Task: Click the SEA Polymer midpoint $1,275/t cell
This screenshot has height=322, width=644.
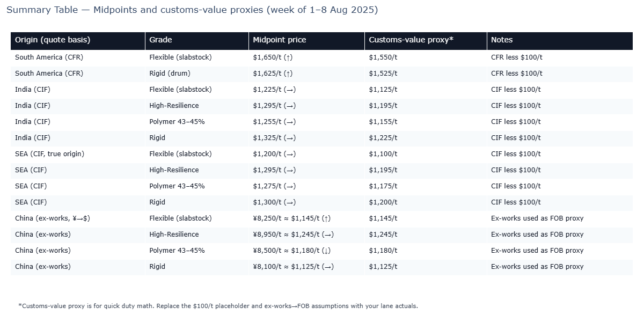Action: 274,186
